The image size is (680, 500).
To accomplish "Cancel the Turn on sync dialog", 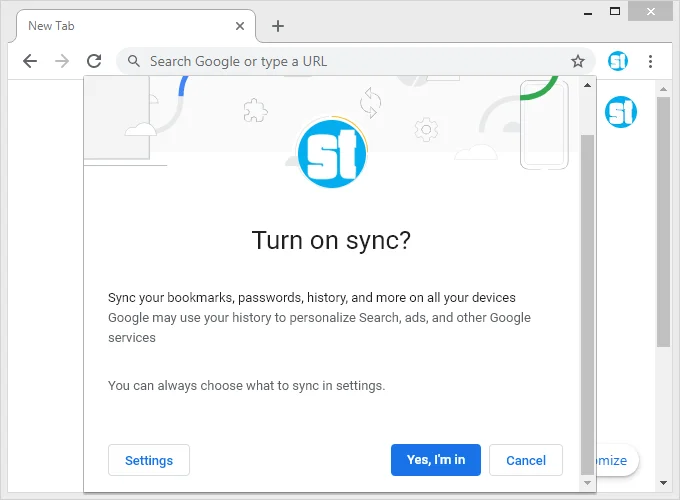I will [x=526, y=460].
